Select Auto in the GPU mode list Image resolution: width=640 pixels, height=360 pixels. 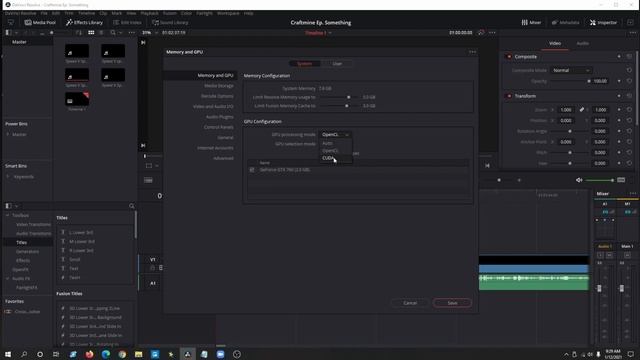pyautogui.click(x=335, y=143)
